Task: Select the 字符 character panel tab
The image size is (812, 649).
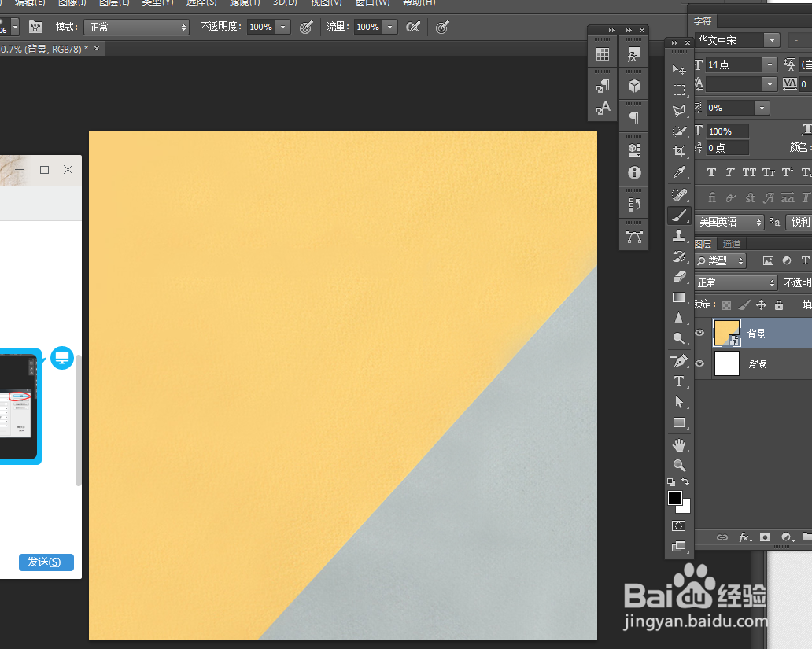Action: 703,21
